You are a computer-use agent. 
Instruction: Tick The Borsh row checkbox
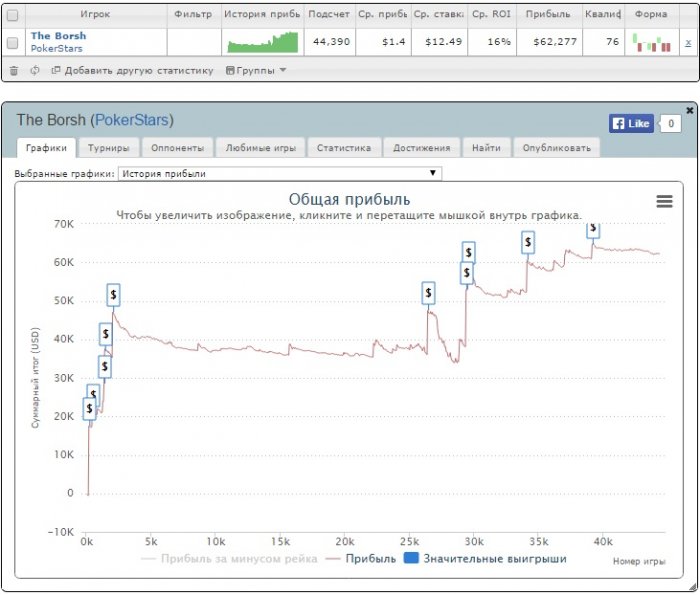(12, 42)
